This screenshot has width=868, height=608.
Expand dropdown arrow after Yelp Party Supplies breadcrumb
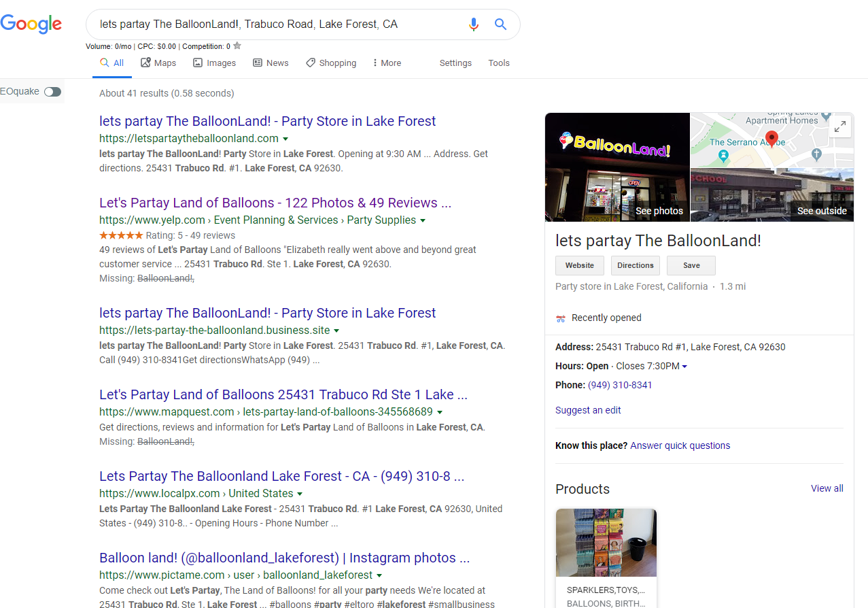(423, 220)
